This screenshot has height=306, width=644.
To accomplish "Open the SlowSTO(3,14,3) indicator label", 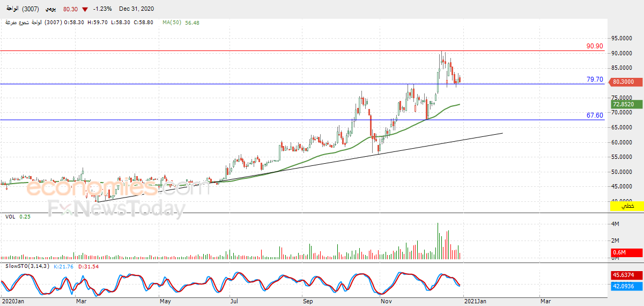I will 27,266.
